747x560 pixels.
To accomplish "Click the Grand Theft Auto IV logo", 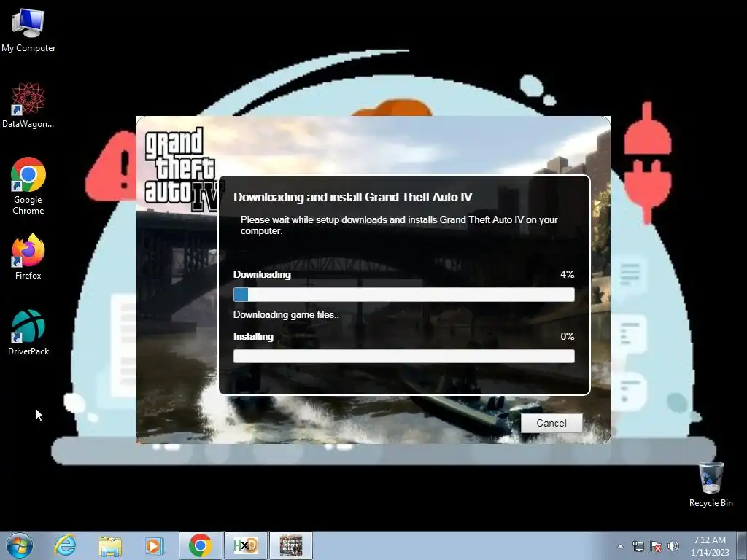I will (x=183, y=169).
